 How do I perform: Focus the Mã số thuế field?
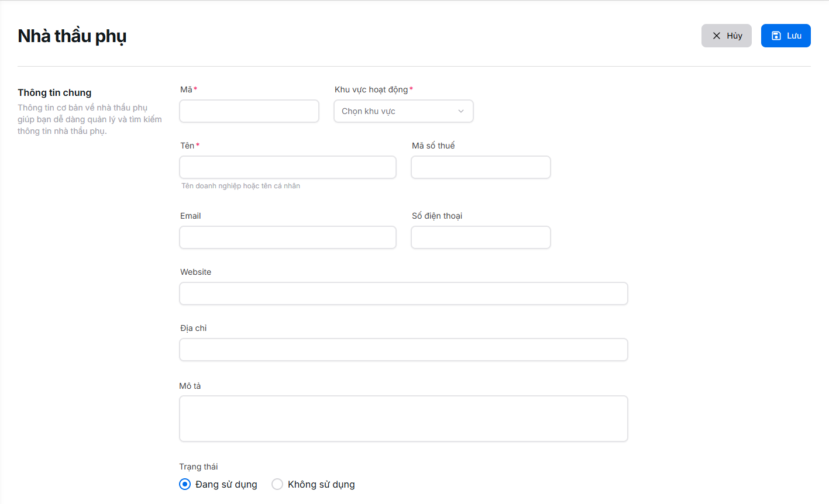tap(481, 167)
